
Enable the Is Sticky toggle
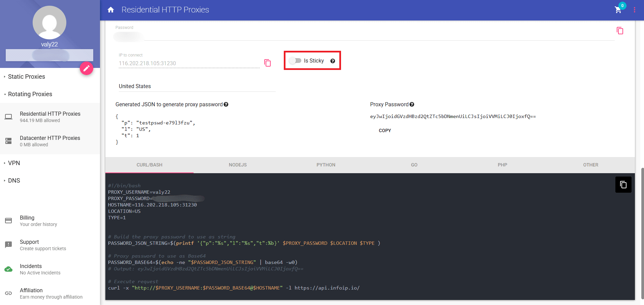[x=295, y=61]
